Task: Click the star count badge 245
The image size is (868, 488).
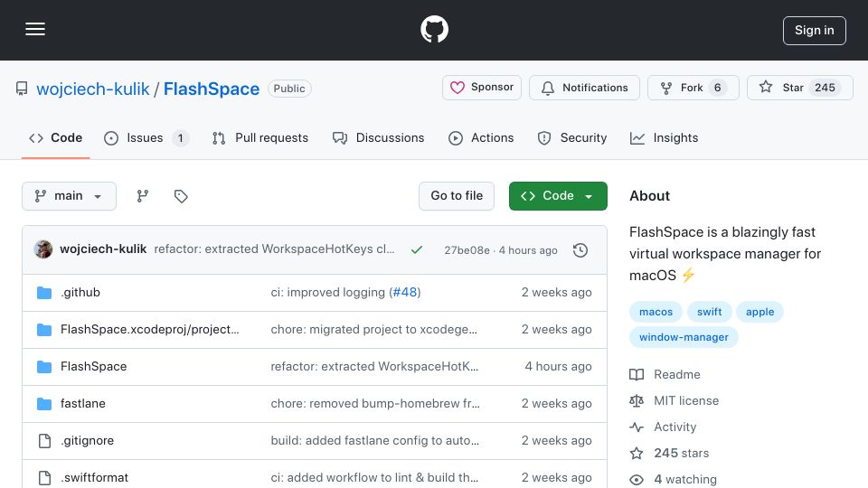Action: [825, 88]
